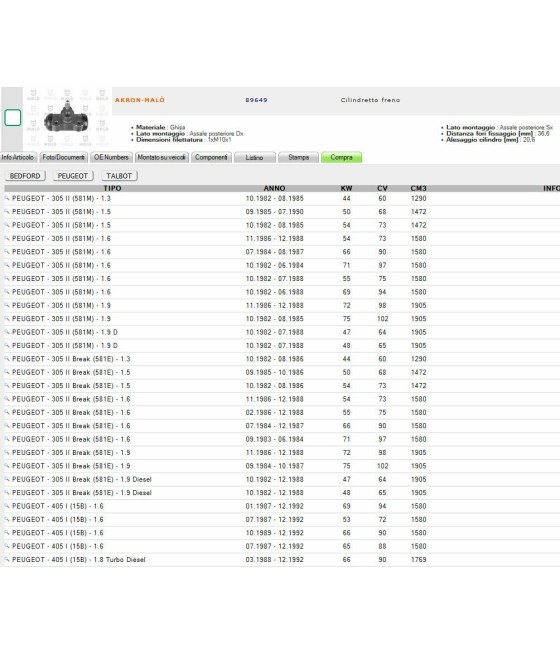Click magnifier icon for 305 II (581M) 1.6 71 KW row
Screen dimensions: 560x655
[x=7, y=265]
